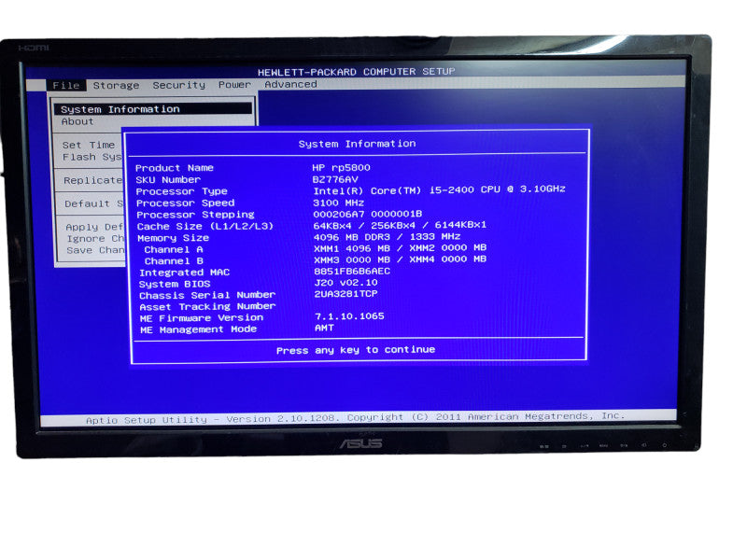Click the Chassis Serial Number label

[207, 295]
